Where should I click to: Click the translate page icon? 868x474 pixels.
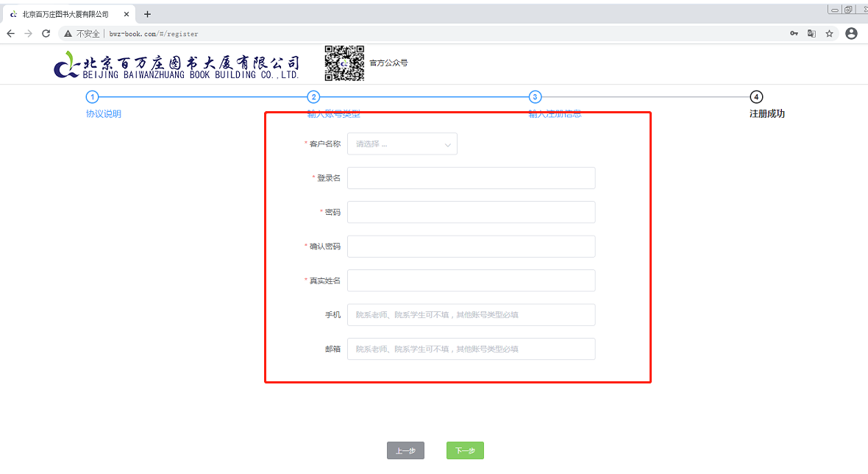811,34
